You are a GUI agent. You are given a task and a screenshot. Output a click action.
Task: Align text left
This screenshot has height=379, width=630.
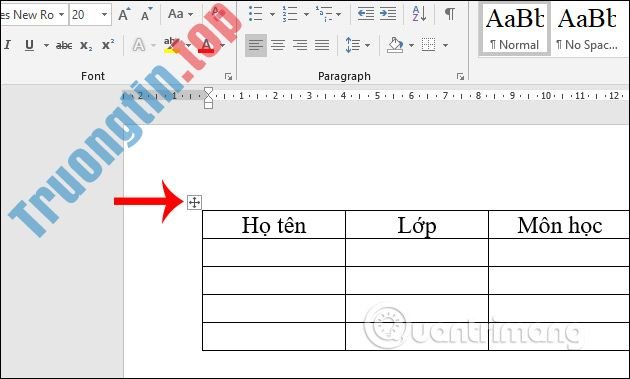(256, 45)
